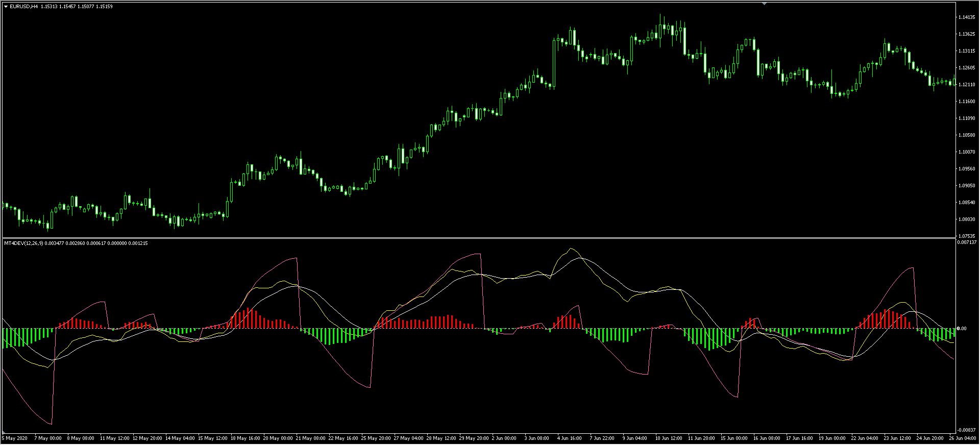Click the 1.11600 price scale value

click(x=967, y=102)
